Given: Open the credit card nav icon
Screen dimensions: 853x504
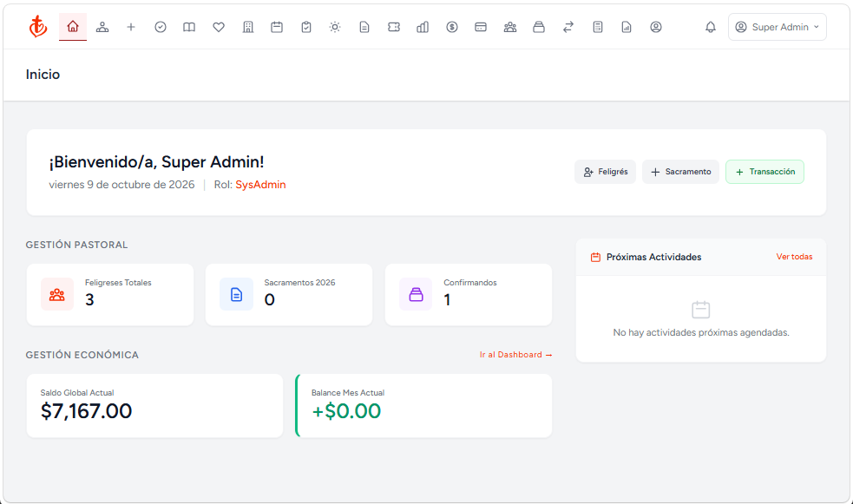Looking at the screenshot, I should click(481, 27).
